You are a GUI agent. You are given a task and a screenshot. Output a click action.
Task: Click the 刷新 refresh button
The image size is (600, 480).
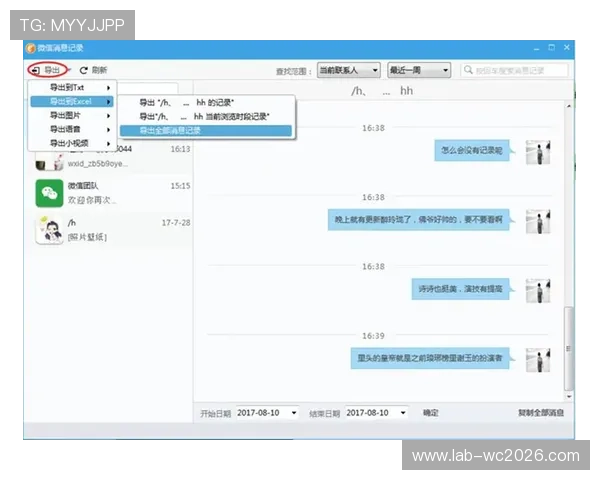pyautogui.click(x=94, y=70)
